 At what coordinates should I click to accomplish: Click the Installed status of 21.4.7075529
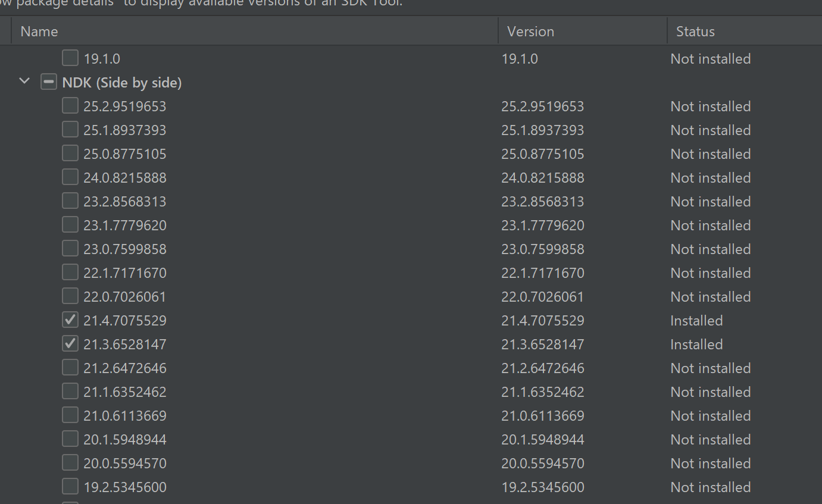[x=696, y=321]
